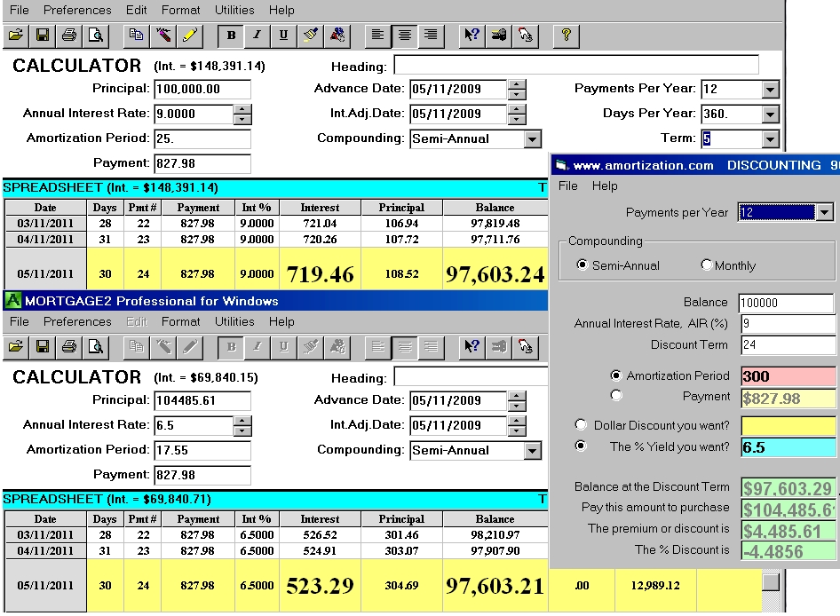
Task: Select the Monthly compounding radio button
Action: [x=707, y=265]
